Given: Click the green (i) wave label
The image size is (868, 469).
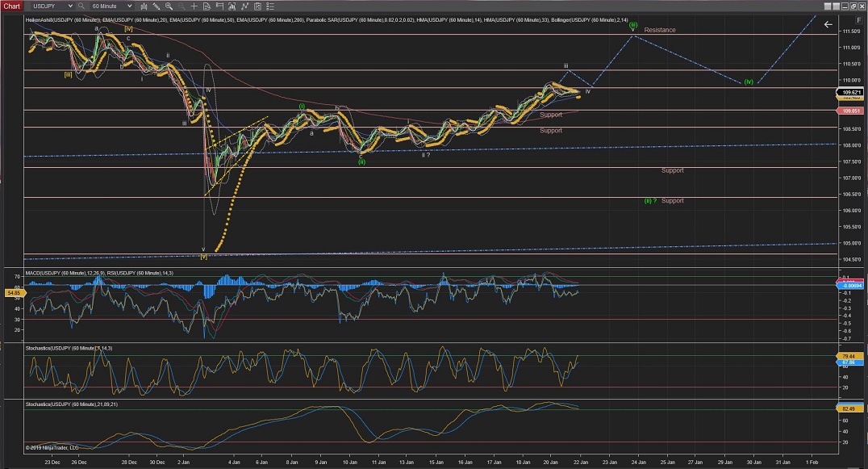Looking at the screenshot, I should point(302,106).
